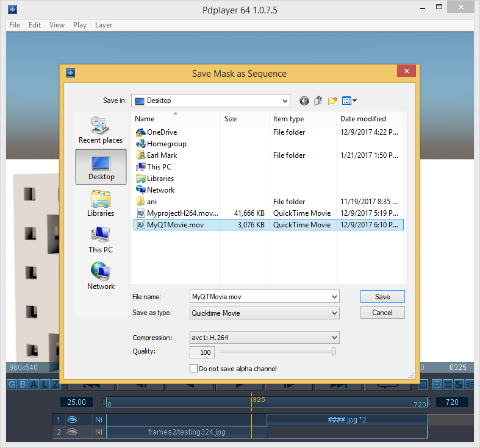The width and height of the screenshot is (480, 448).
Task: Open the Edit menu
Action: coord(35,25)
